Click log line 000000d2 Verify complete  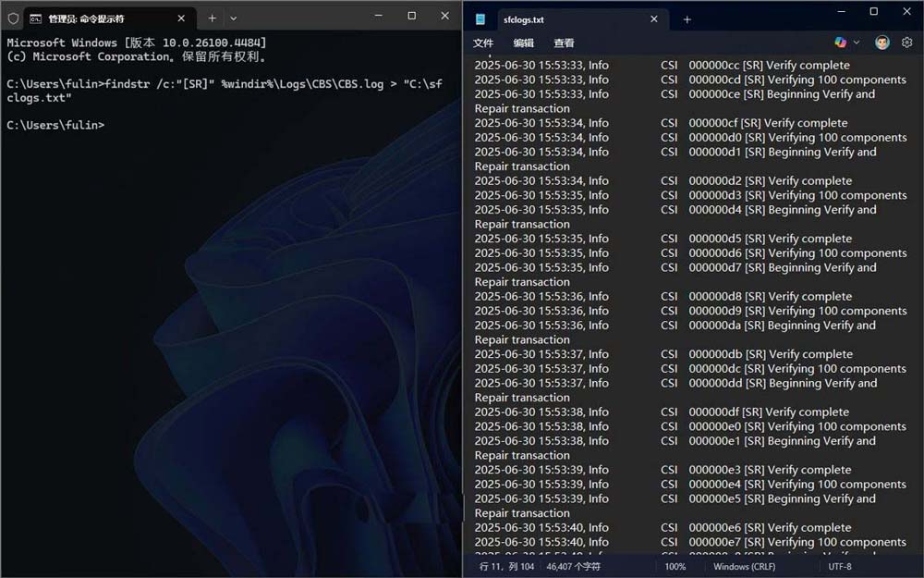pos(663,180)
